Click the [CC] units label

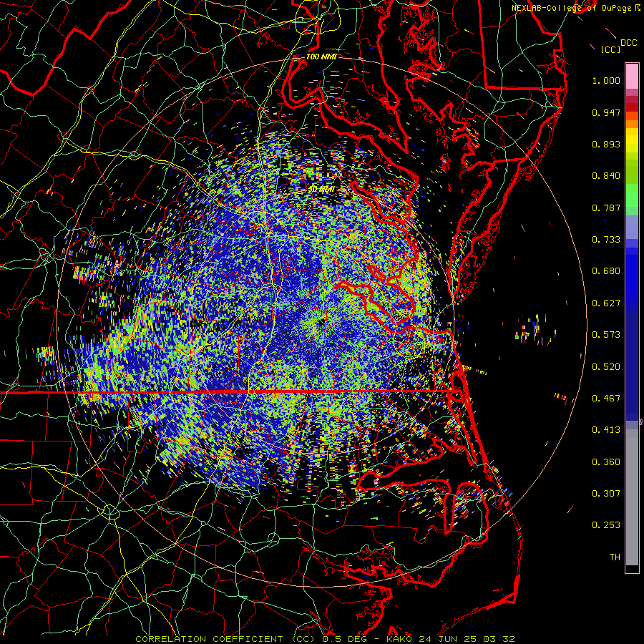(611, 49)
